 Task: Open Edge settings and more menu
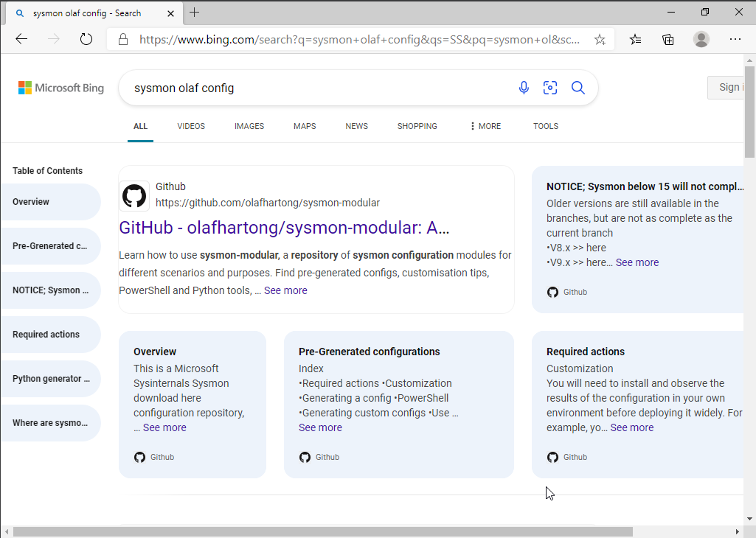(735, 39)
